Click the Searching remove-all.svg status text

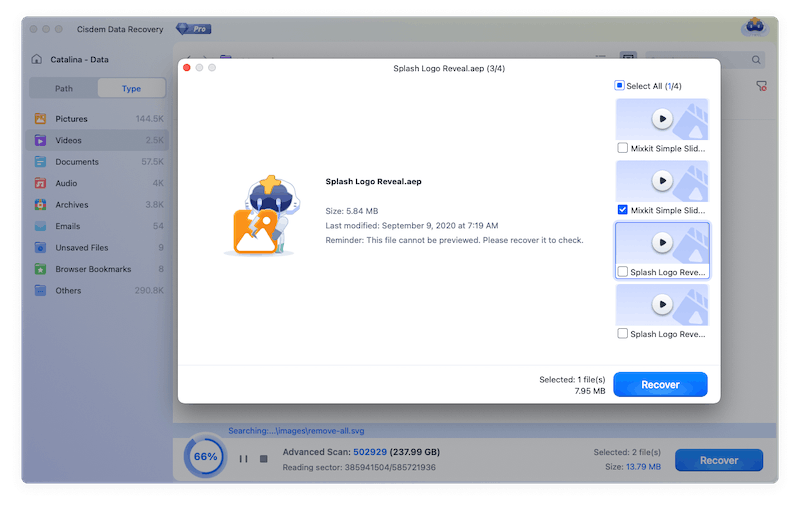296,431
